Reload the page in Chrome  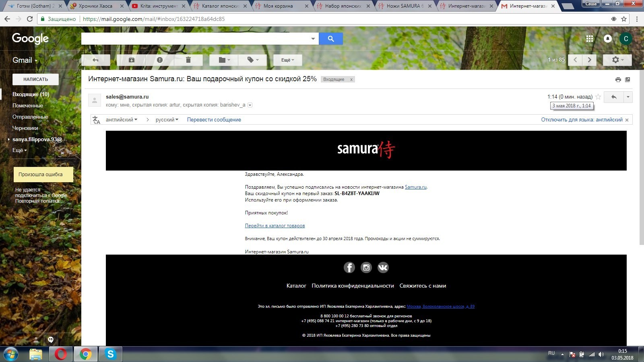(x=30, y=19)
